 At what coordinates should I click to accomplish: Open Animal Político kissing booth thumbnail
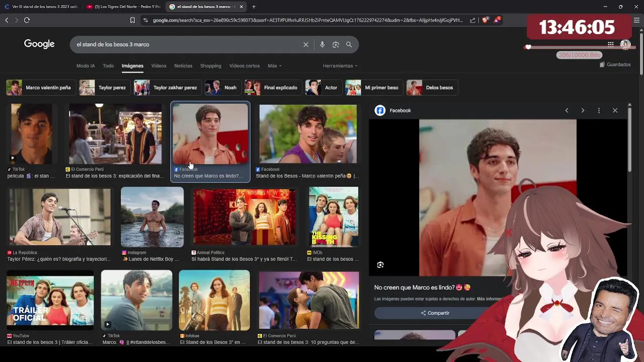click(245, 217)
